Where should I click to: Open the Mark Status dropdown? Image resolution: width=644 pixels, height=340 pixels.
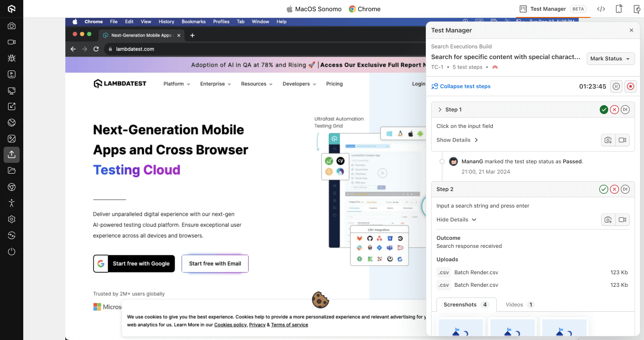coord(610,59)
